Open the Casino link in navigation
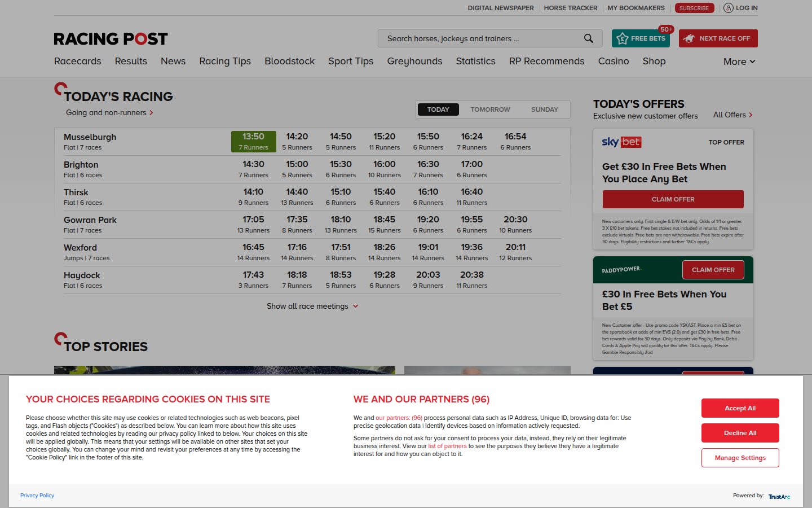The width and height of the screenshot is (812, 508). click(614, 61)
